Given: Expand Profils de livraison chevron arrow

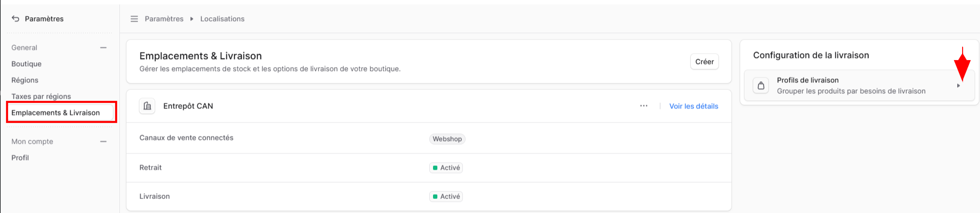Looking at the screenshot, I should tap(959, 86).
